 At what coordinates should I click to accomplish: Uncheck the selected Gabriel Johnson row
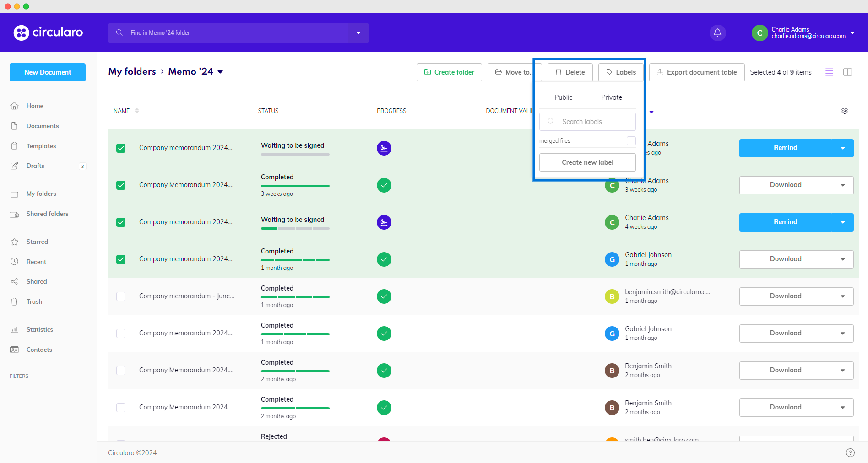121,259
